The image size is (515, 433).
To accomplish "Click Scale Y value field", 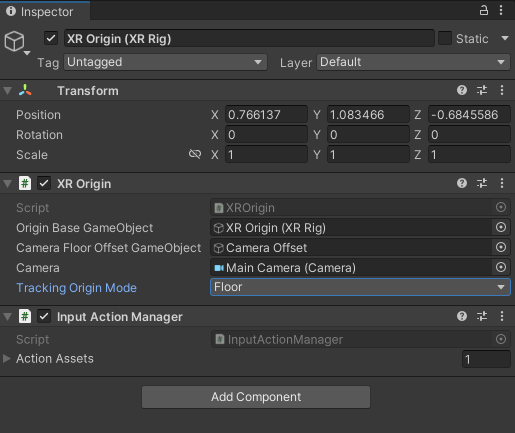I will pos(368,155).
